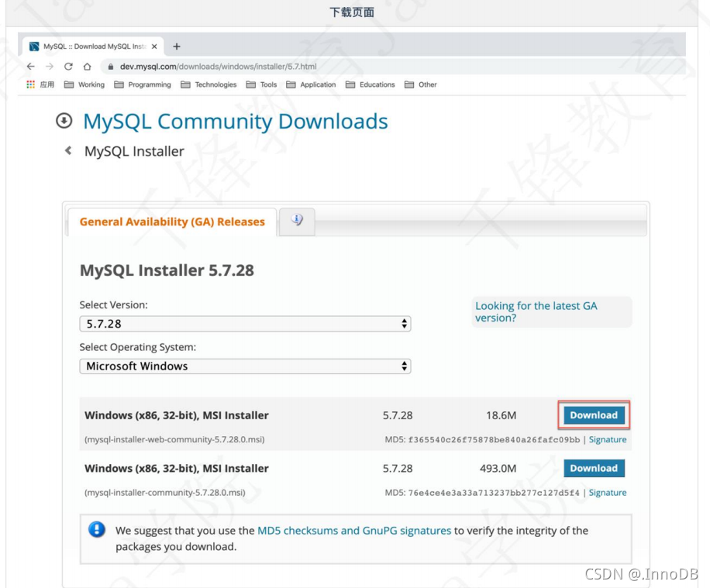Click the padlock site security icon

(x=111, y=67)
